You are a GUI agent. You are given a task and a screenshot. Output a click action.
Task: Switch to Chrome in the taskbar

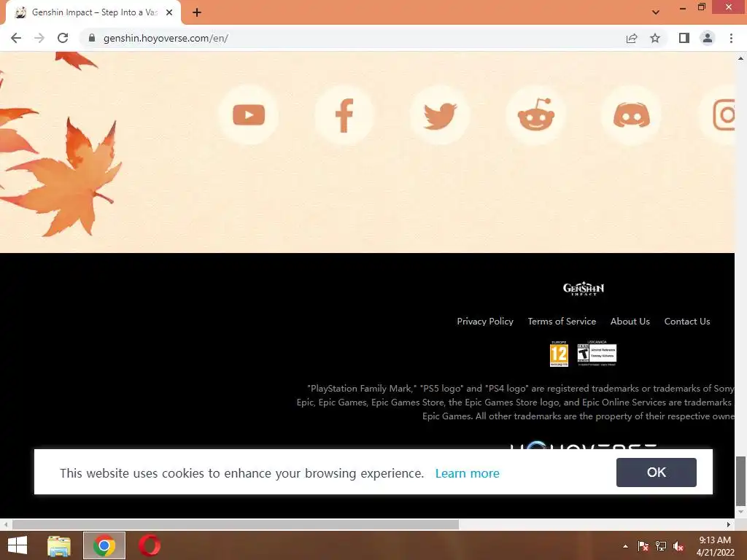point(104,545)
